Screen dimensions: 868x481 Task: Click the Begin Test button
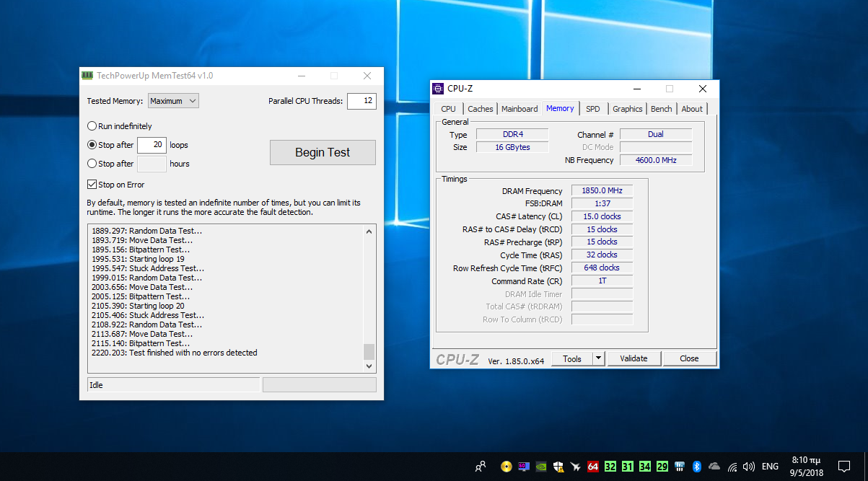[323, 152]
